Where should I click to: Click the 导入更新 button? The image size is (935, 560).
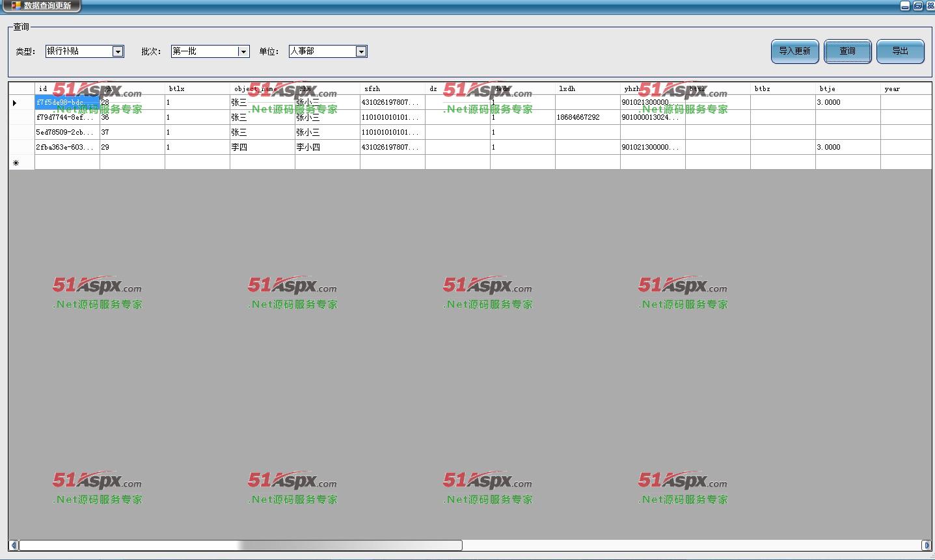794,51
